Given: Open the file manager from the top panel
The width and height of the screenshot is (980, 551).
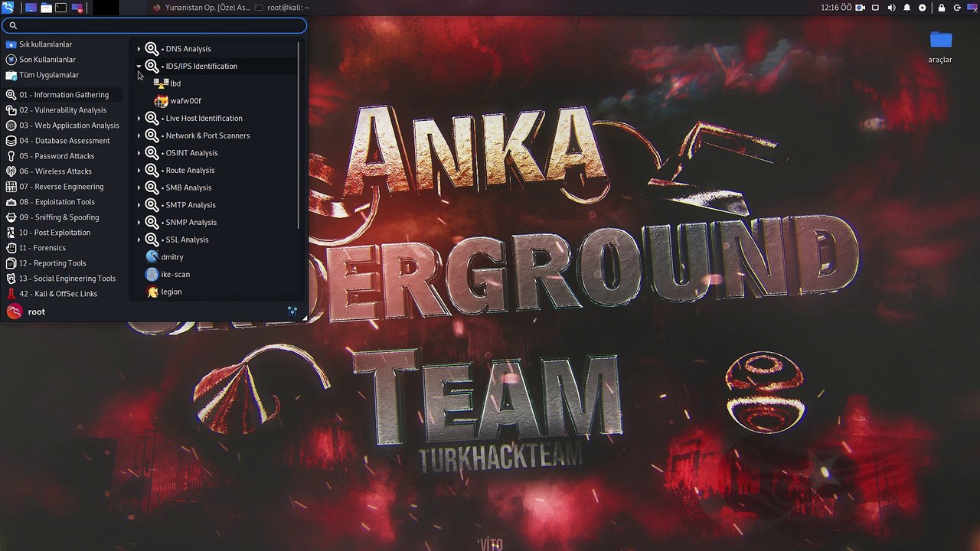Looking at the screenshot, I should click(46, 8).
